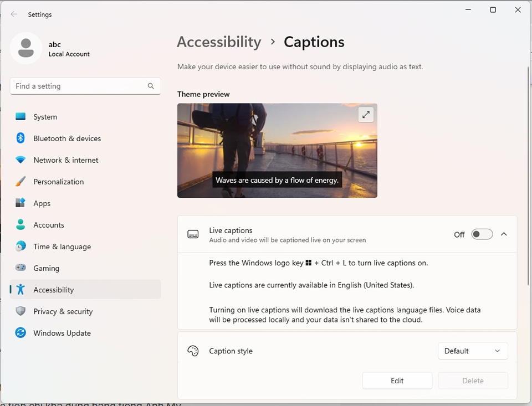Click the search magnifier in Find a setting

(x=151, y=86)
